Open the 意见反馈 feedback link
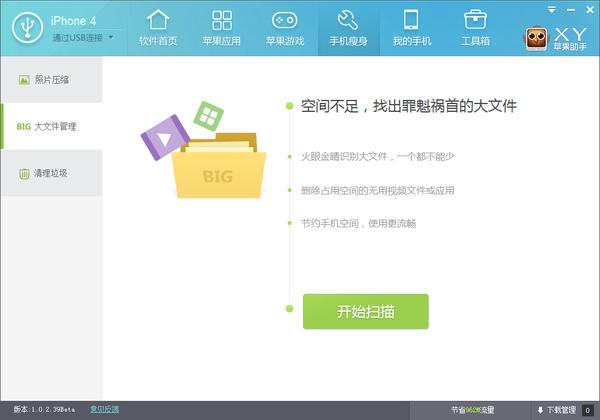 coord(104,410)
